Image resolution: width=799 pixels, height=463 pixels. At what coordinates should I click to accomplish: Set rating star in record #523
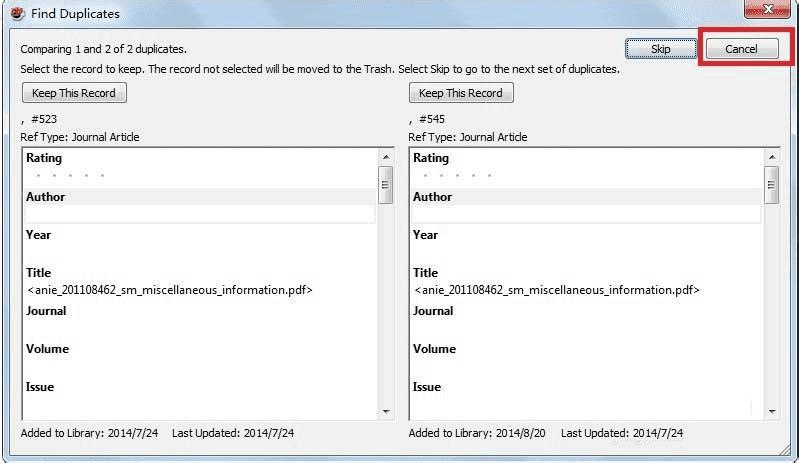click(x=70, y=176)
